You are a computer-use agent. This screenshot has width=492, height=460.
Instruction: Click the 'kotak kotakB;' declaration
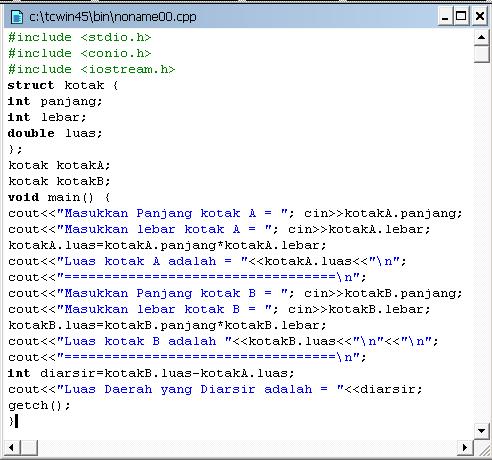[x=59, y=181]
